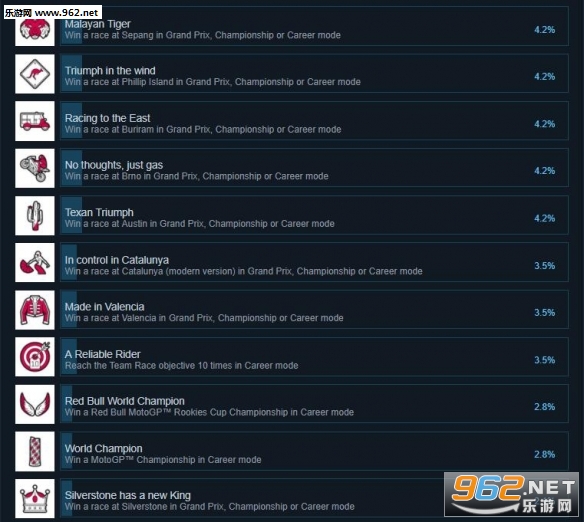
Task: Click the Red Bull wings icon
Action: coord(35,404)
